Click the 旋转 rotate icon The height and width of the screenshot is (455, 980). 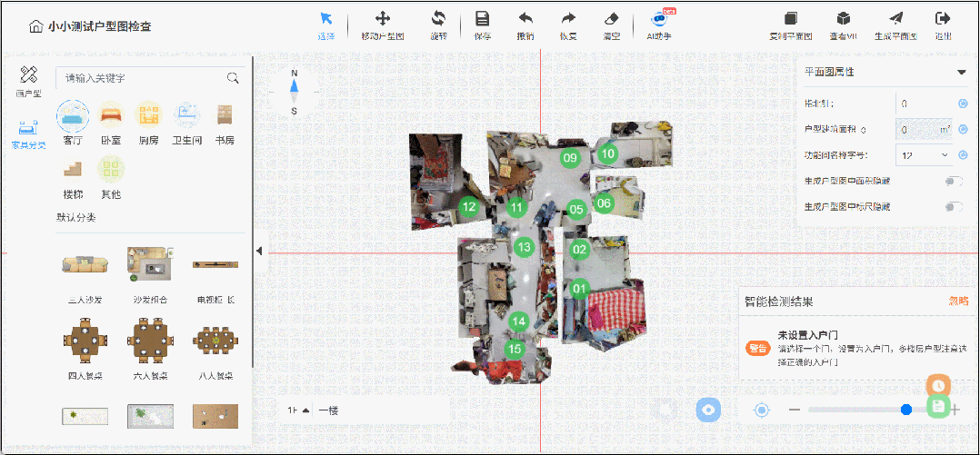click(438, 19)
